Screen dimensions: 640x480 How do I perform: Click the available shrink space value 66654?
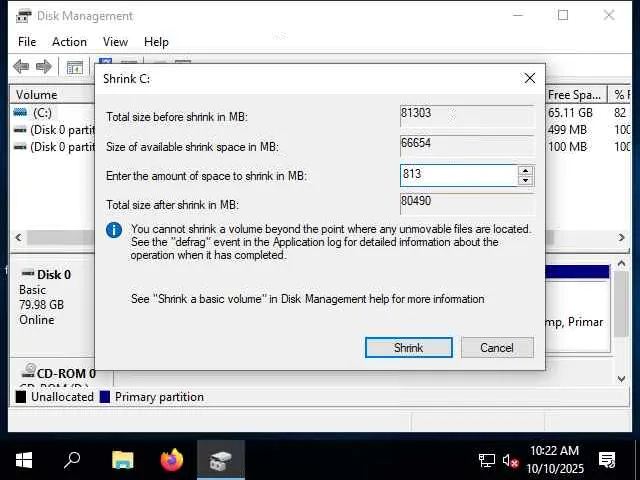[x=467, y=146]
